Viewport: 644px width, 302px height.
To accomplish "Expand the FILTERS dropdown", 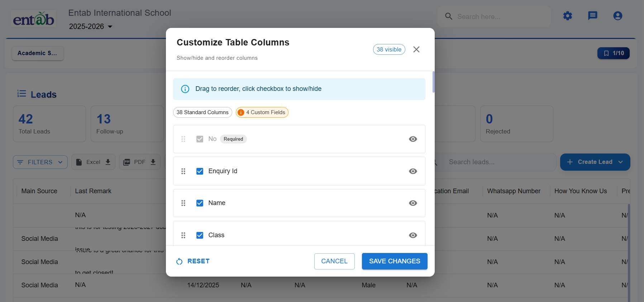I will (x=40, y=162).
